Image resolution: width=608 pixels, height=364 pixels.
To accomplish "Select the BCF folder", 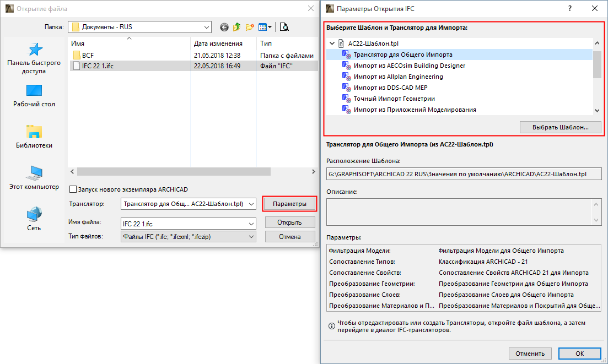I will [88, 56].
